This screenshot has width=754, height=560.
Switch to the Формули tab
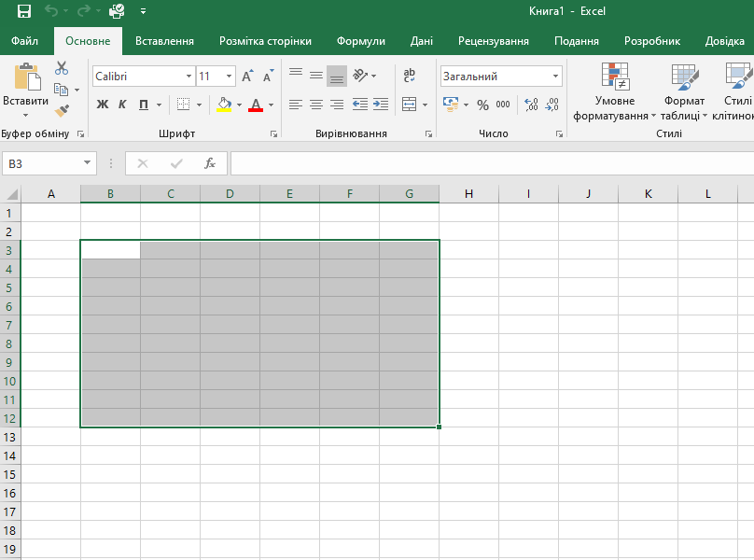[x=360, y=41]
